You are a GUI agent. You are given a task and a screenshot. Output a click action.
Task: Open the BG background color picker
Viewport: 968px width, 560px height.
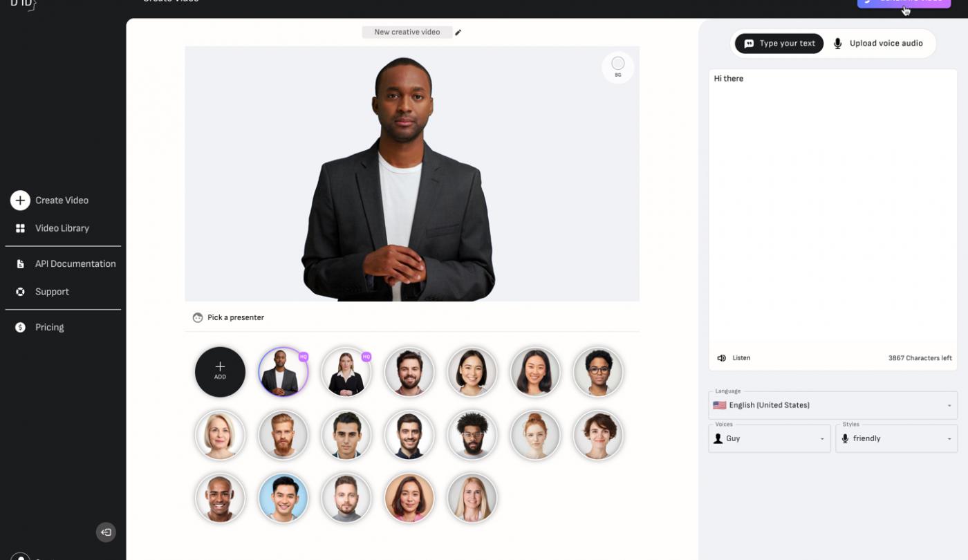(x=618, y=67)
